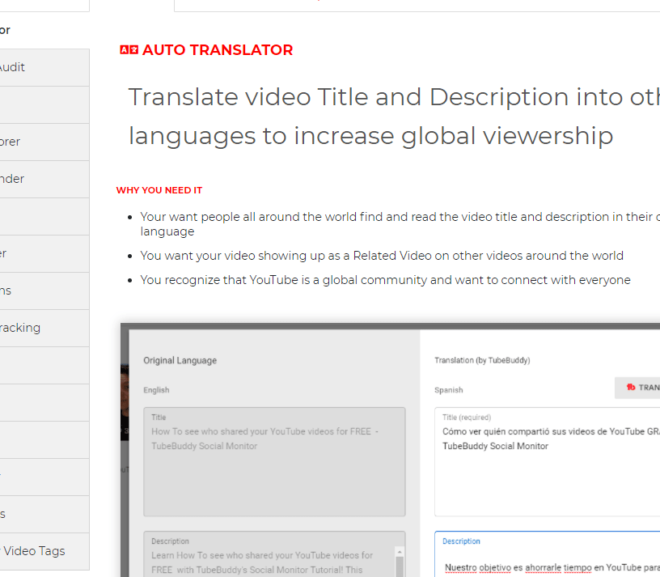Click the 'Spanish' language label
Image resolution: width=660 pixels, height=577 pixels.
(x=449, y=390)
